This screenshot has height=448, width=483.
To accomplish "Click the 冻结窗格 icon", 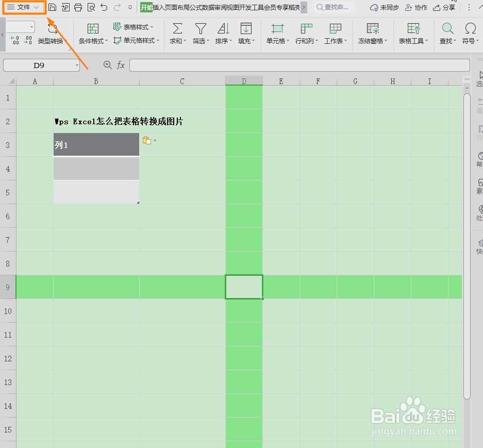I will 373,28.
